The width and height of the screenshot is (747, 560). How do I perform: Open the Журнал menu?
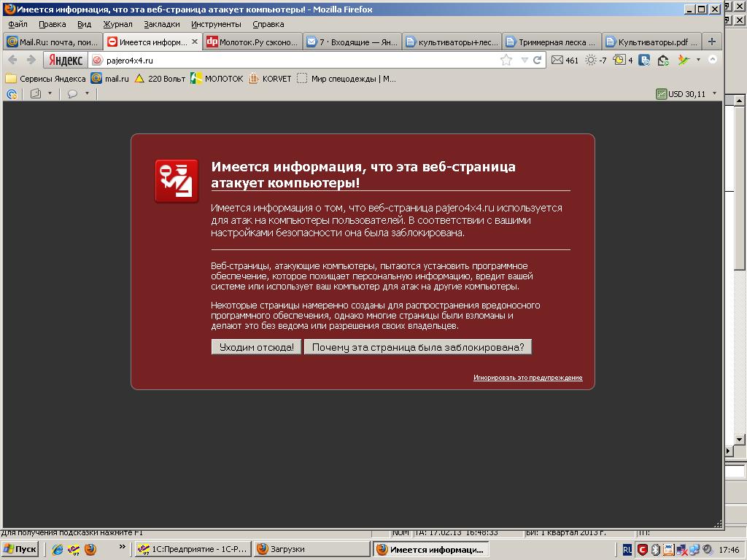(117, 24)
